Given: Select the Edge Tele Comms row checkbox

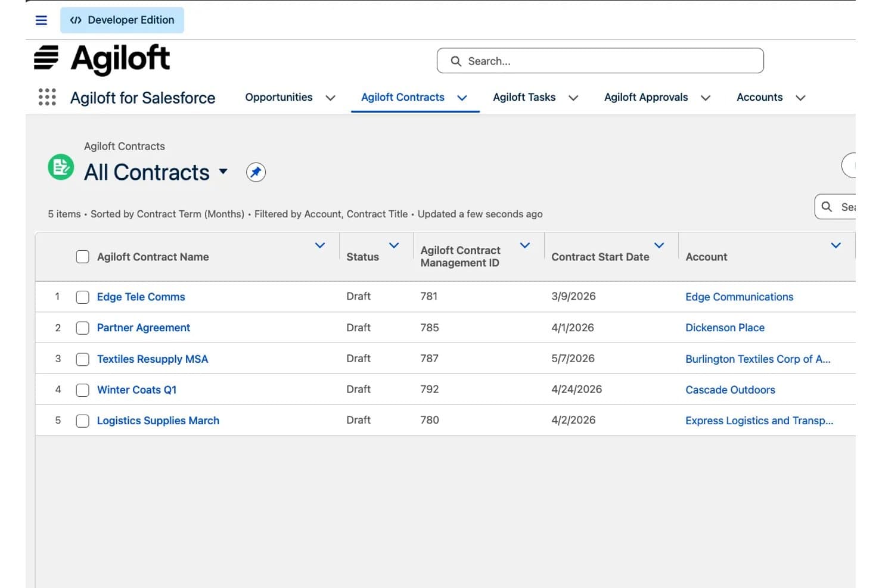Looking at the screenshot, I should pos(83,297).
